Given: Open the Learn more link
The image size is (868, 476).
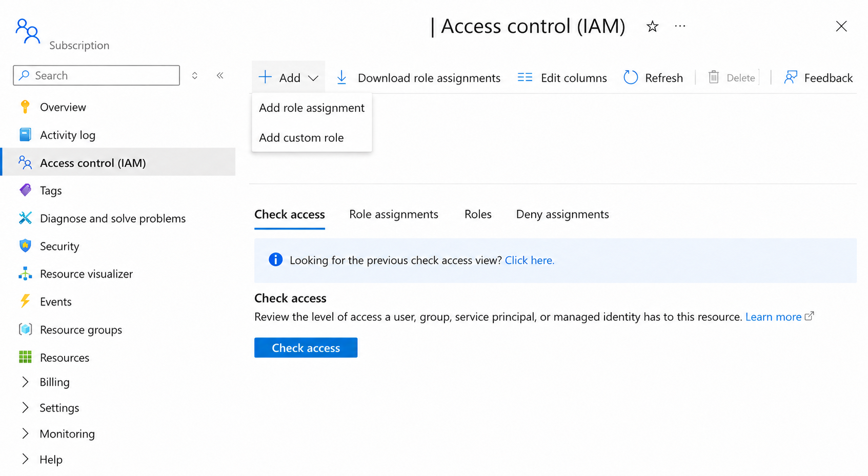Looking at the screenshot, I should [773, 317].
